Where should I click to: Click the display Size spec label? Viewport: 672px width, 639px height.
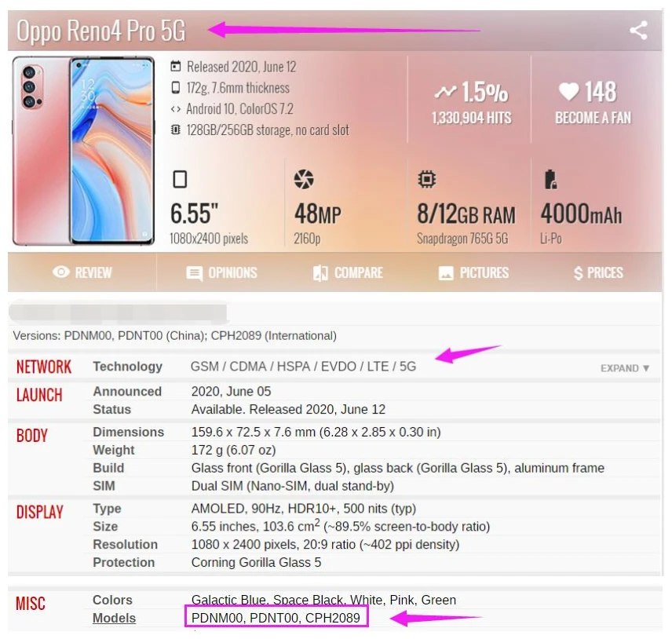(x=105, y=527)
